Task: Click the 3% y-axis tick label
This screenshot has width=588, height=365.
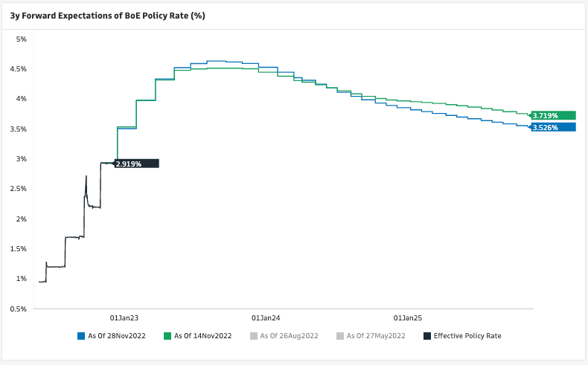Action: (x=22, y=158)
